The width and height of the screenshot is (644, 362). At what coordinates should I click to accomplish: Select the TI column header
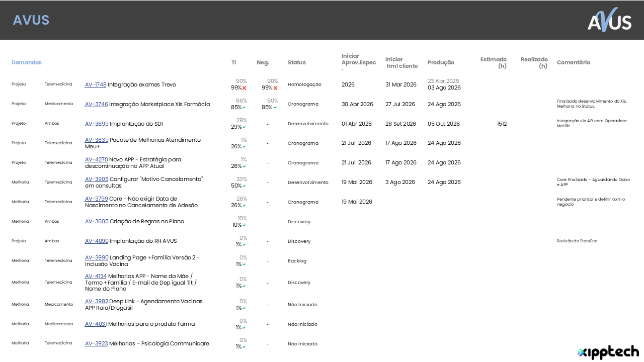[x=233, y=62]
